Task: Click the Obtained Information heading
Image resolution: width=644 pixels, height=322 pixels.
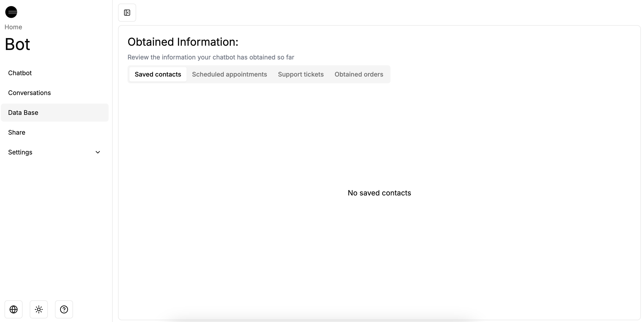Action: coord(183,42)
